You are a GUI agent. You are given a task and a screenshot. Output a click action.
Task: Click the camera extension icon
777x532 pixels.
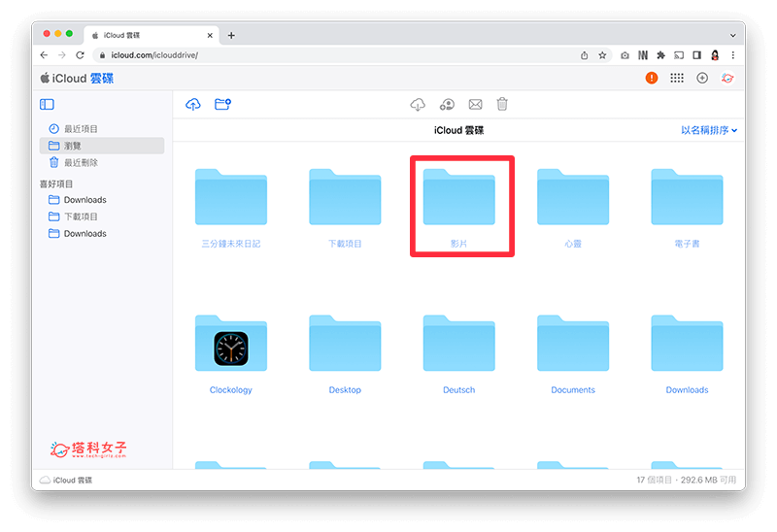tap(625, 55)
